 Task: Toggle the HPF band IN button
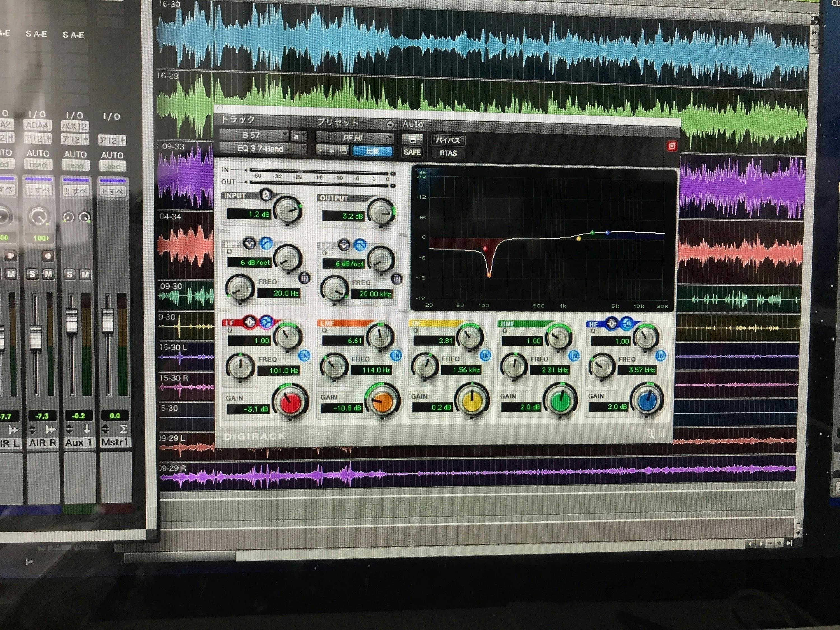(x=304, y=278)
